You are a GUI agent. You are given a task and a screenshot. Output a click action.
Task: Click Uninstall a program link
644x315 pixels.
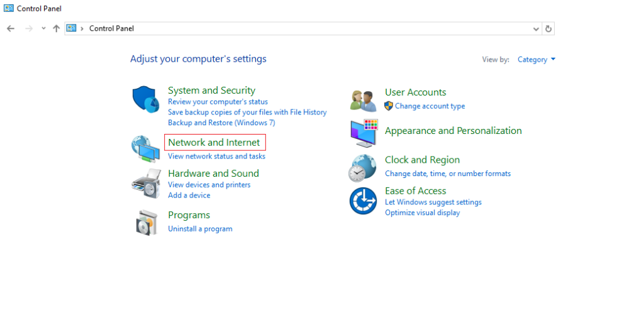click(x=200, y=229)
